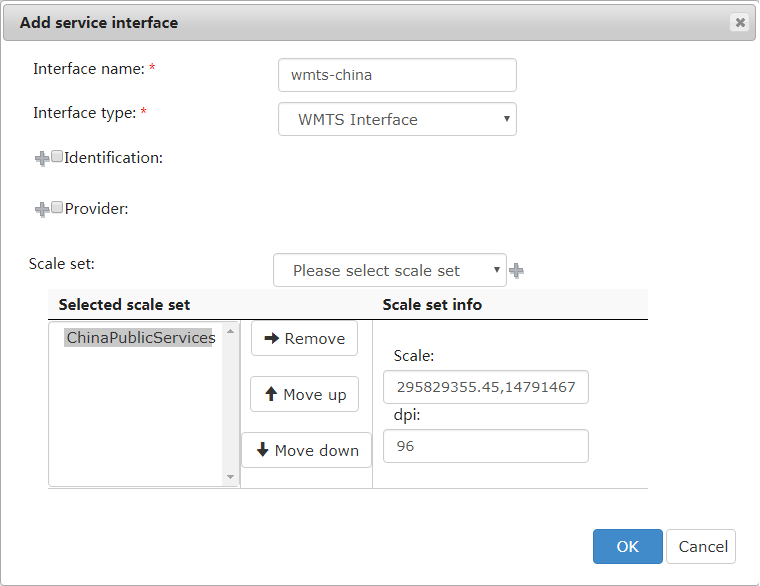Screen dimensions: 760x586
Task: Enable the Identification checkbox
Action: (x=57, y=156)
